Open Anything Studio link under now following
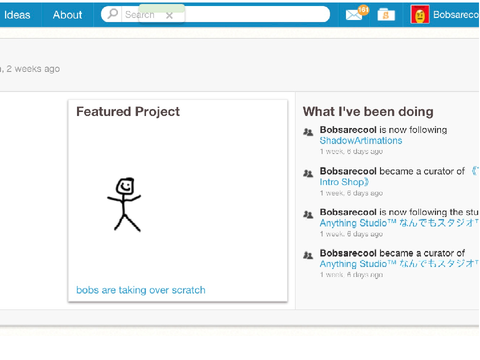This screenshot has width=480, height=360. 399,223
